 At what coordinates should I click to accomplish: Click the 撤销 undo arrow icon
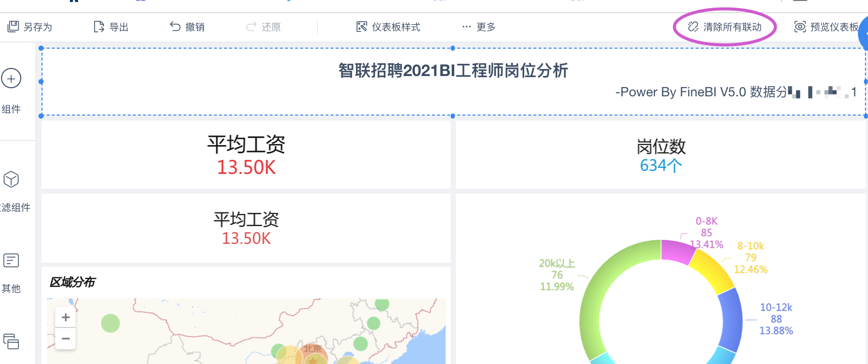[x=175, y=26]
